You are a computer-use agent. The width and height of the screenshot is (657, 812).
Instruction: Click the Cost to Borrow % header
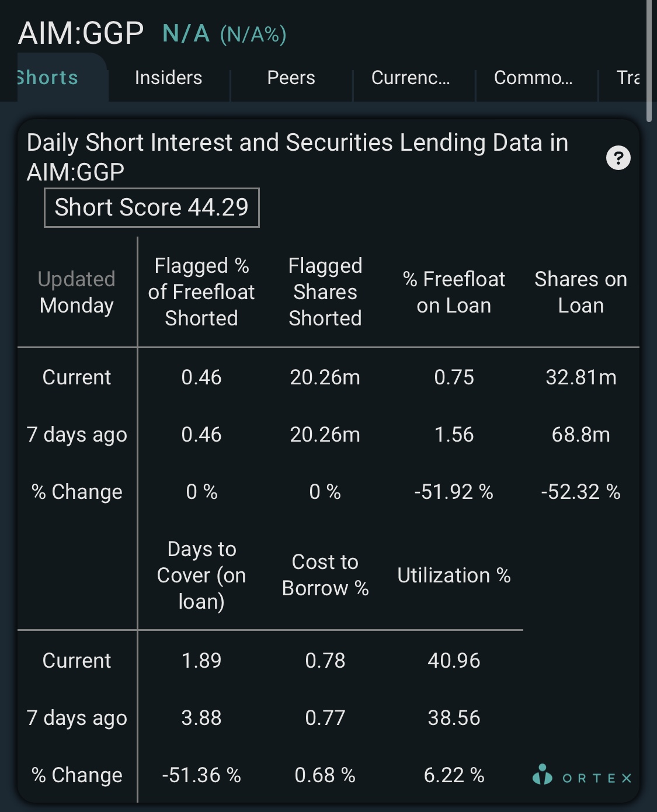point(325,575)
